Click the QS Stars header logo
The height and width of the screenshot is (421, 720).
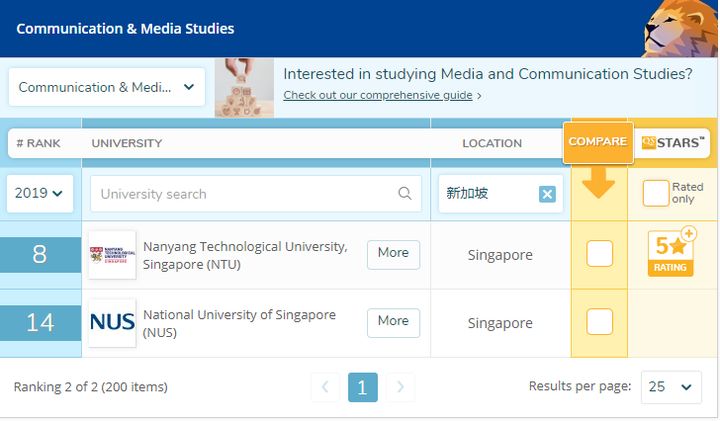pos(672,143)
